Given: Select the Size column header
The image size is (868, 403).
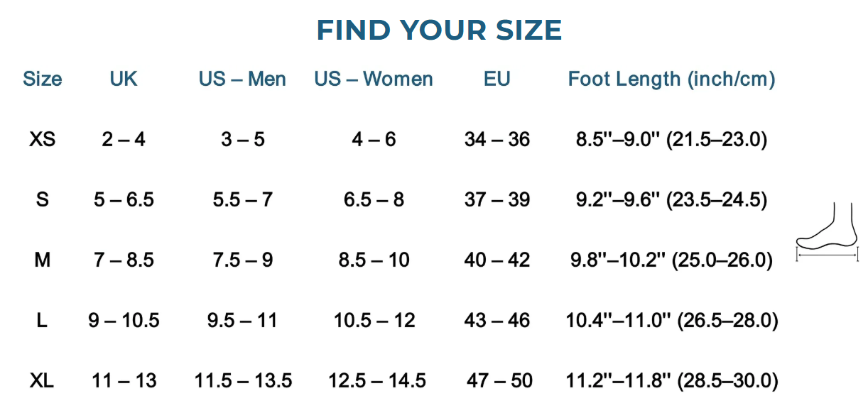Looking at the screenshot, I should (43, 79).
